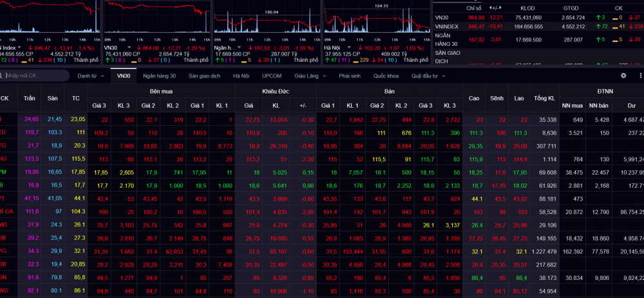Click left/right arrows beside +/- in index table
This screenshot has height=298, width=644.
pos(496,8)
